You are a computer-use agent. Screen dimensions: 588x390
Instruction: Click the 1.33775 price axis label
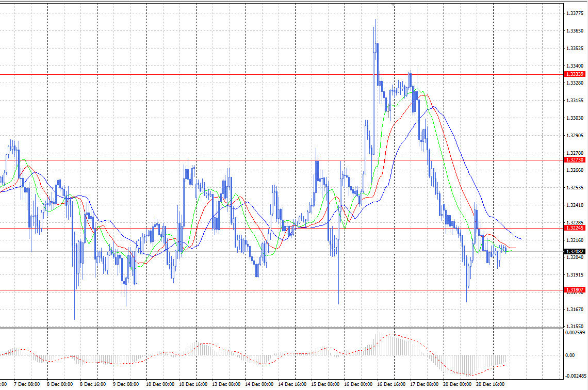coord(575,13)
